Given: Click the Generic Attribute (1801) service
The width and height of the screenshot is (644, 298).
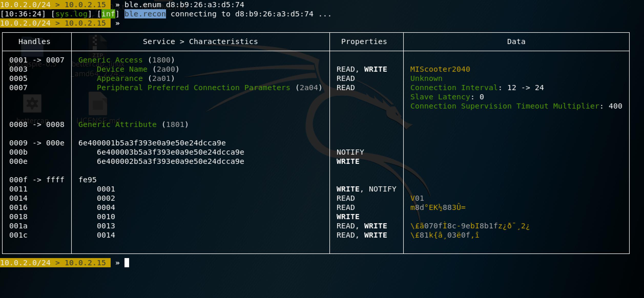Looking at the screenshot, I should click(x=133, y=124).
